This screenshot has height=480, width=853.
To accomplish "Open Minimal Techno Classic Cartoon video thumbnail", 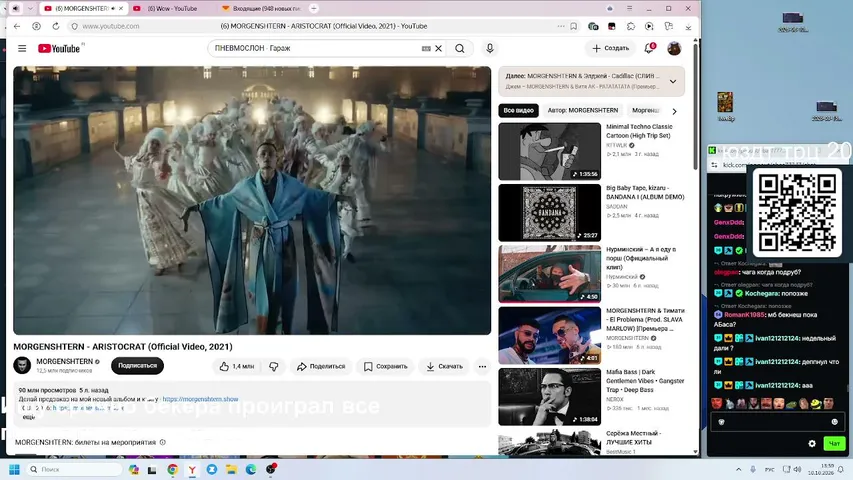I will click(x=549, y=151).
